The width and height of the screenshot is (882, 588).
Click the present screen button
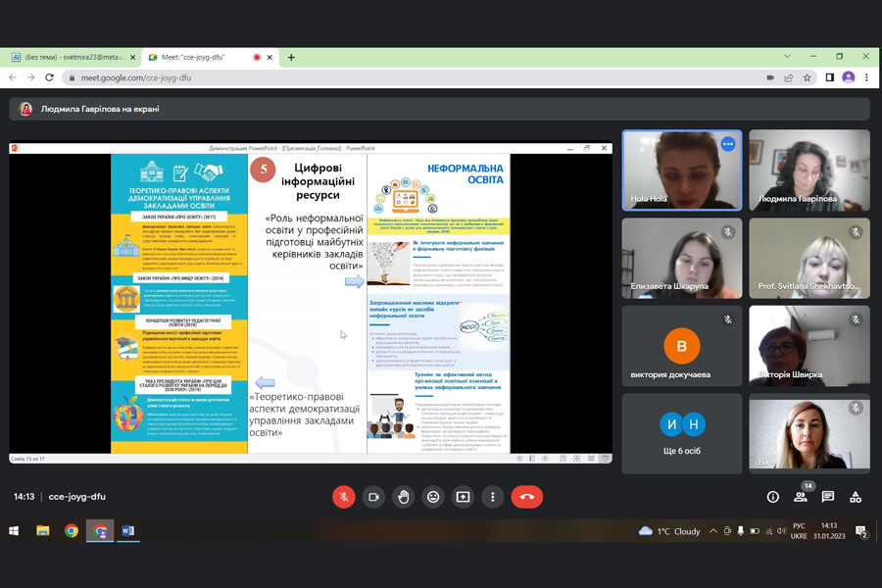[463, 497]
